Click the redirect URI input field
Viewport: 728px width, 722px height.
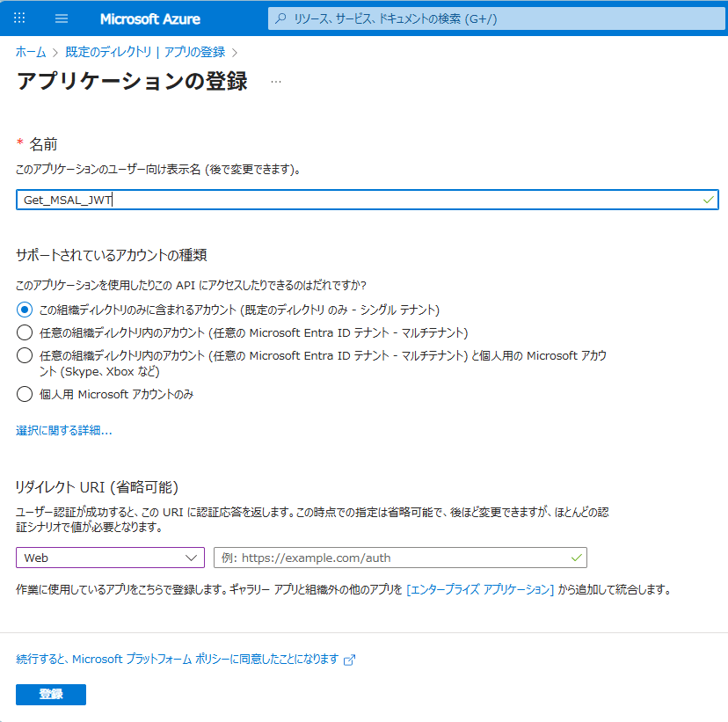point(400,558)
